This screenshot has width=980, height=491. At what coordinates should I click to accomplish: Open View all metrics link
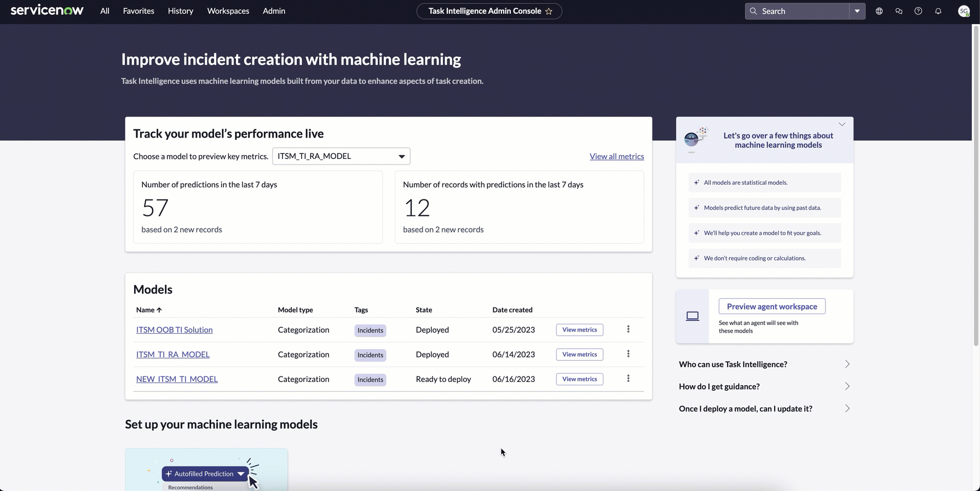tap(616, 156)
